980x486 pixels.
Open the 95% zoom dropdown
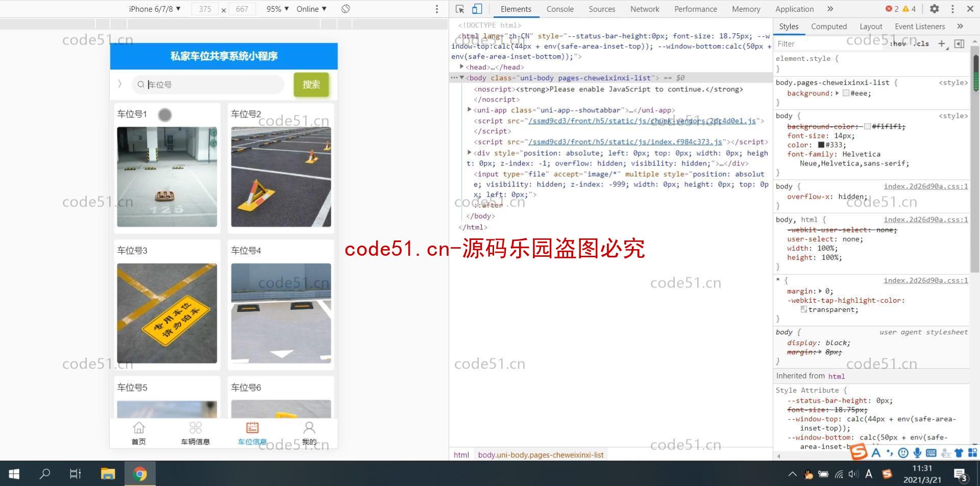278,9
